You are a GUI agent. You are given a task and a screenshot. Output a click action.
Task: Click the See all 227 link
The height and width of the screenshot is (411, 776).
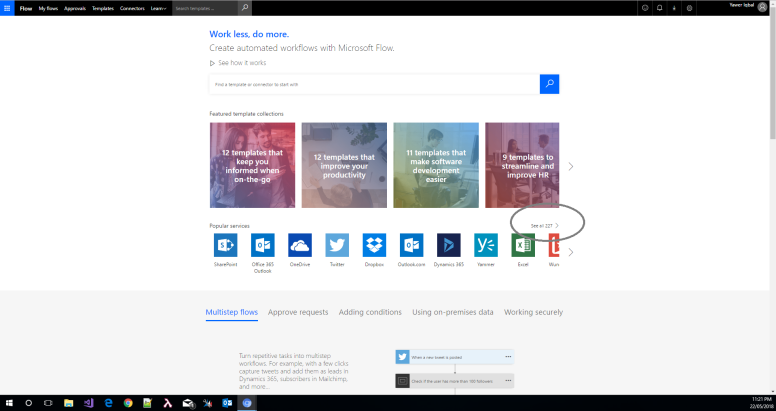[544, 226]
